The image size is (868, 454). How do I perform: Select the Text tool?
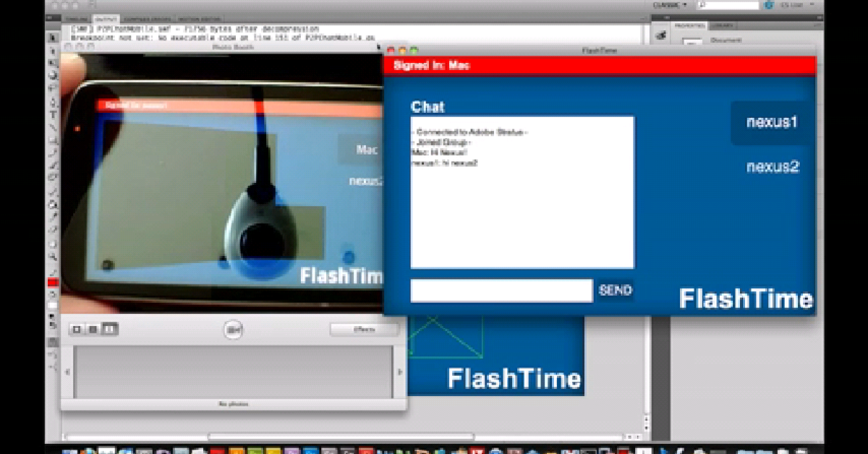pos(53,114)
